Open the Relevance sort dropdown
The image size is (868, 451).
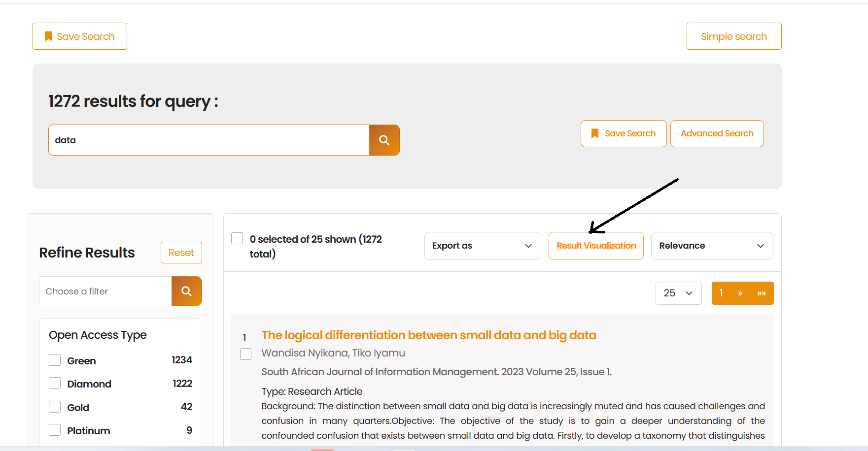(x=712, y=246)
